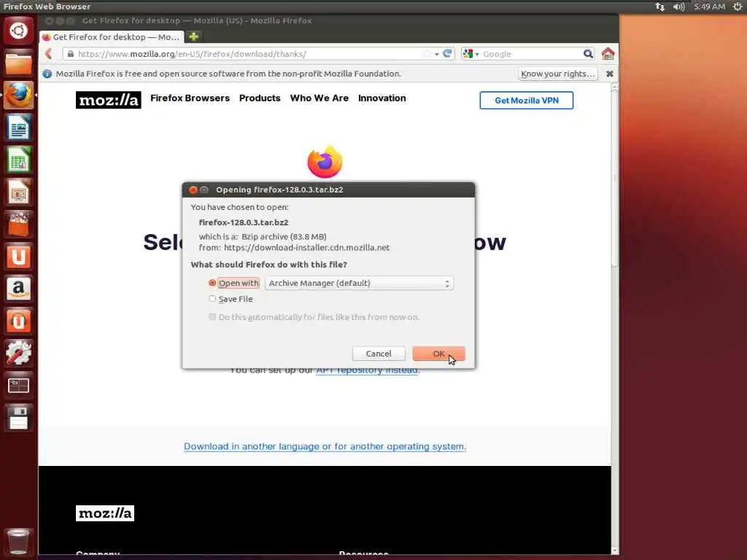Viewport: 747px width, 560px height.
Task: Go back with the browser back arrow
Action: pyautogui.click(x=49, y=54)
